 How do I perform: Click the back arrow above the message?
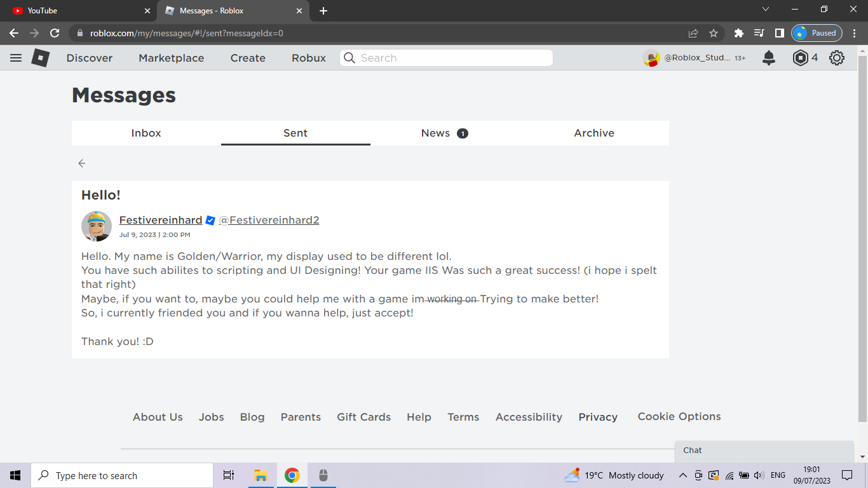click(82, 163)
